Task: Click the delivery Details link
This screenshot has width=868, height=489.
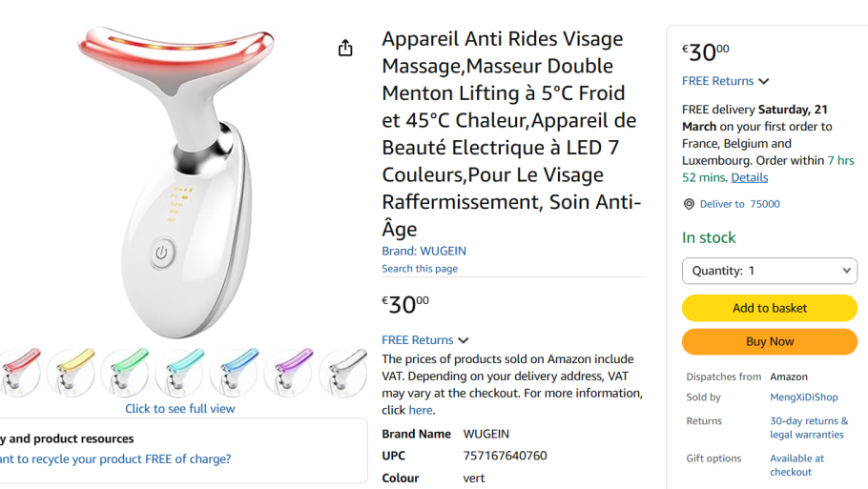Action: point(749,177)
